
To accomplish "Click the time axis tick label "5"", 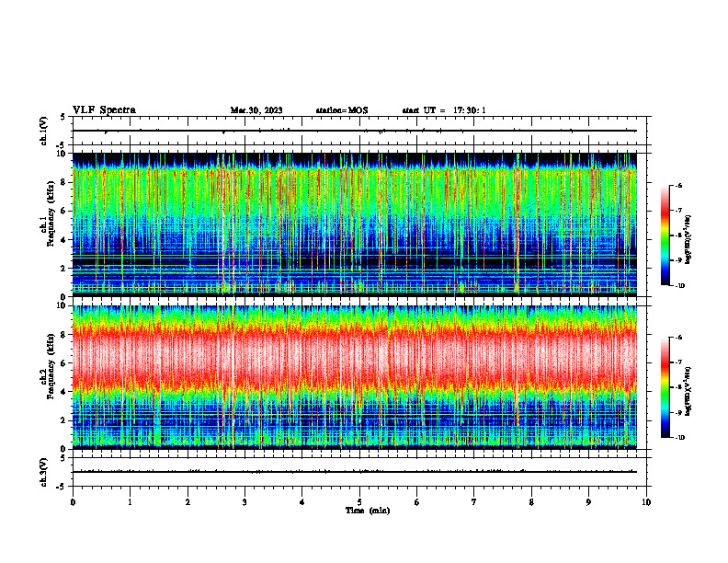I will [359, 502].
